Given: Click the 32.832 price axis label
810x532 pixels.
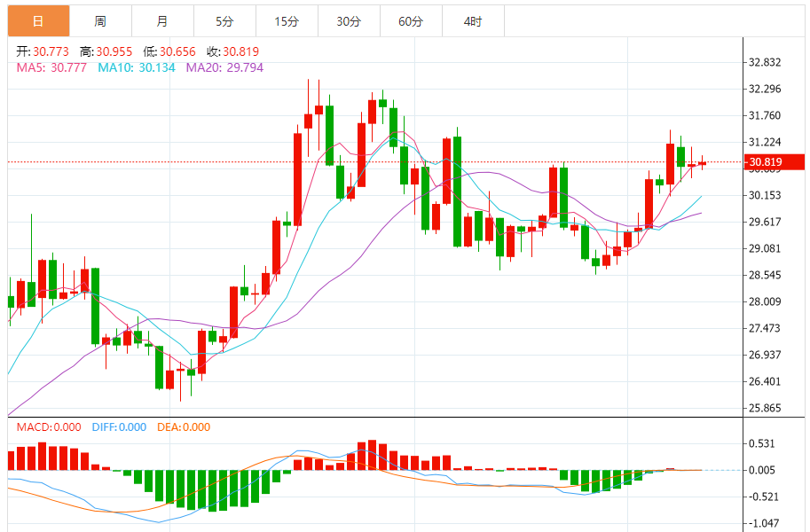Looking at the screenshot, I should (765, 62).
